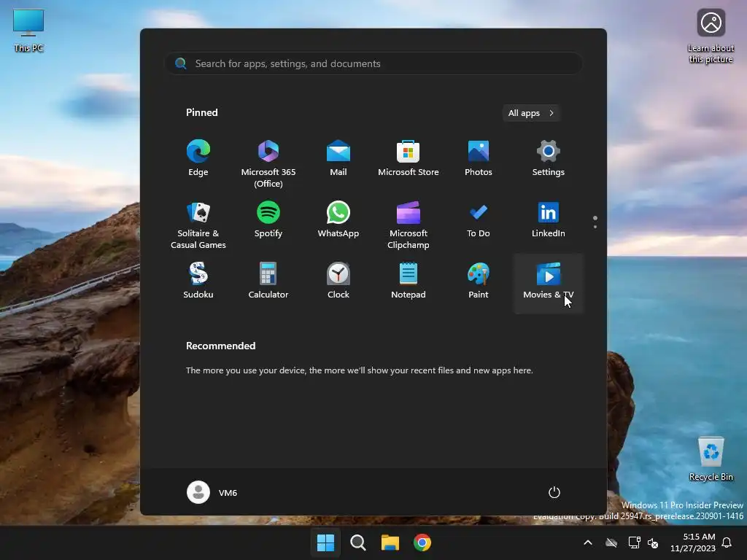Open Notepad from pinned apps

[409, 281]
